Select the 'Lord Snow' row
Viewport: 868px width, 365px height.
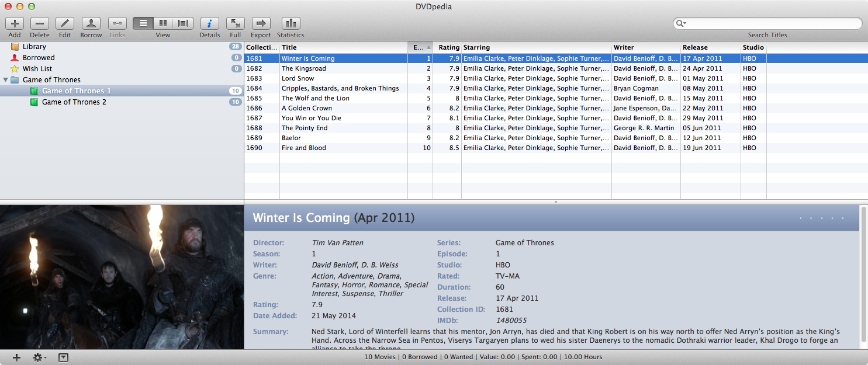click(x=556, y=78)
